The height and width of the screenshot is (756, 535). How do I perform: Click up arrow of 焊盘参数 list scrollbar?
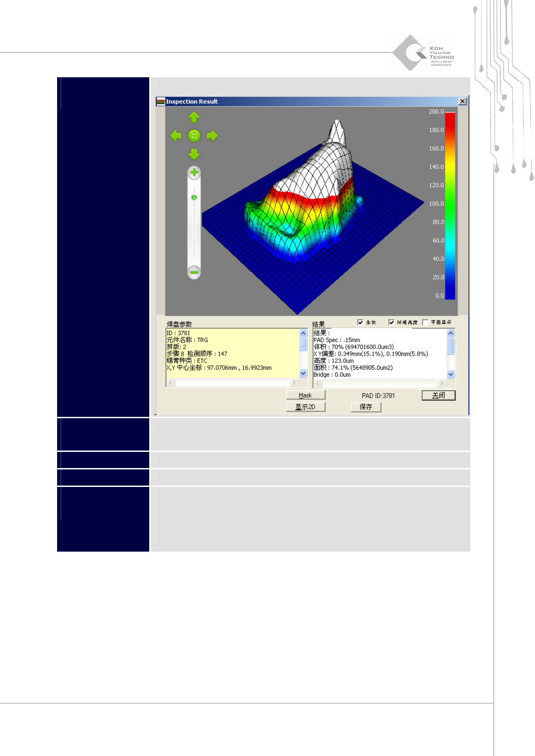(303, 333)
